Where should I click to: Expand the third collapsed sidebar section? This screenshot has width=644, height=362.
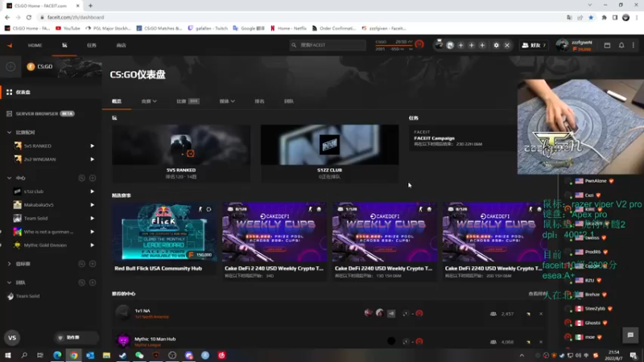coord(9,264)
